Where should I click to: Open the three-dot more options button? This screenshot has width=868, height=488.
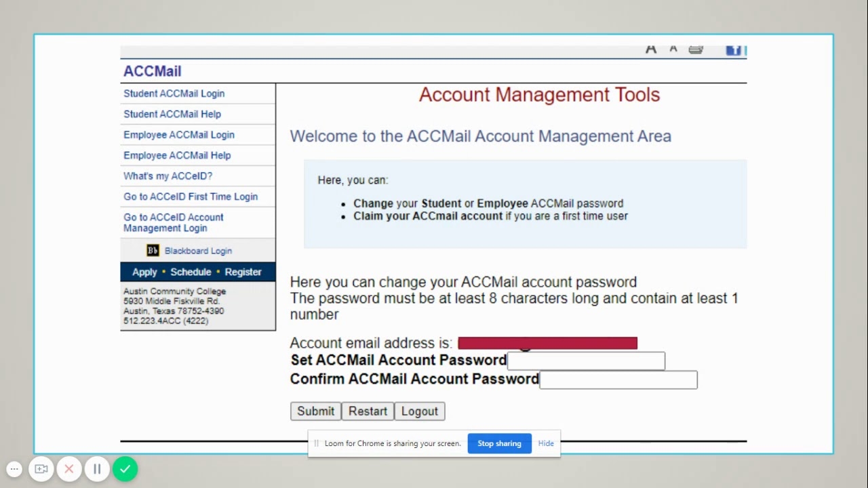point(14,469)
